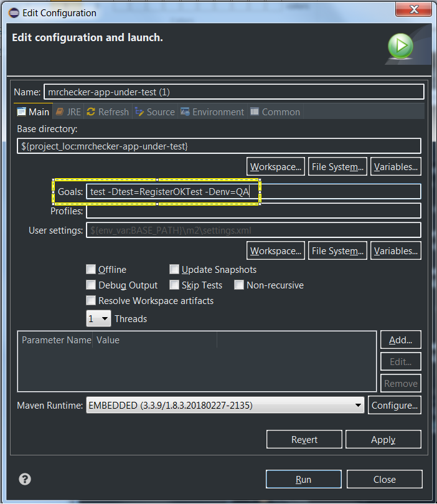Enable Resolve Workspace artifacts
This screenshot has width=437, height=504.
pos(91,301)
